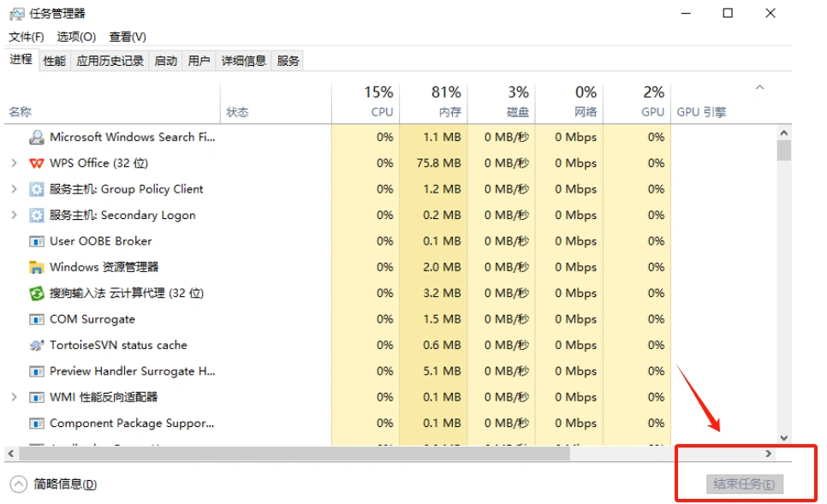Click the TortoiseSVN status cache icon
Viewport: 827px width, 504px height.
point(37,346)
